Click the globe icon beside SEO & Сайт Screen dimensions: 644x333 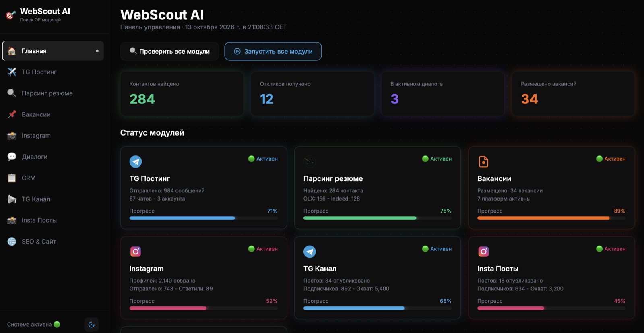[x=12, y=242]
